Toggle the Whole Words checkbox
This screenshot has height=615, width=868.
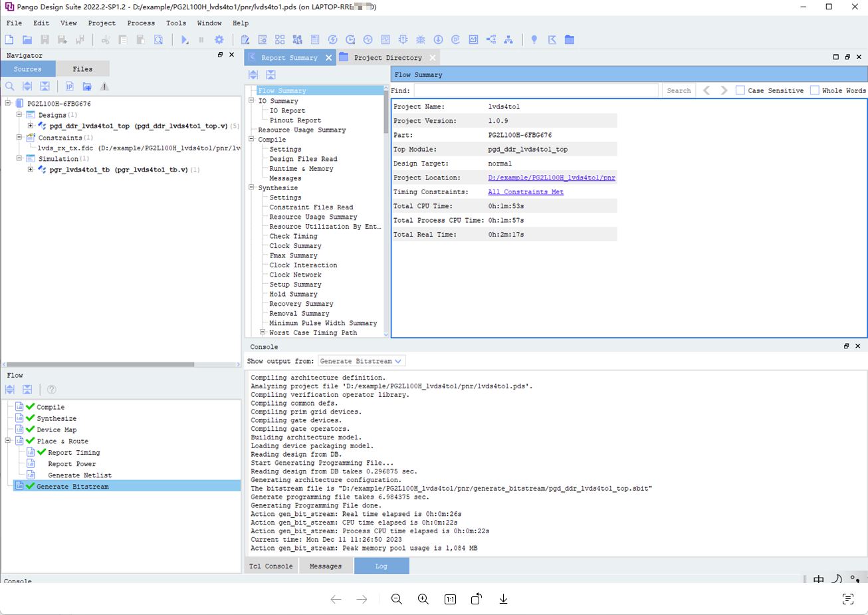pyautogui.click(x=814, y=90)
